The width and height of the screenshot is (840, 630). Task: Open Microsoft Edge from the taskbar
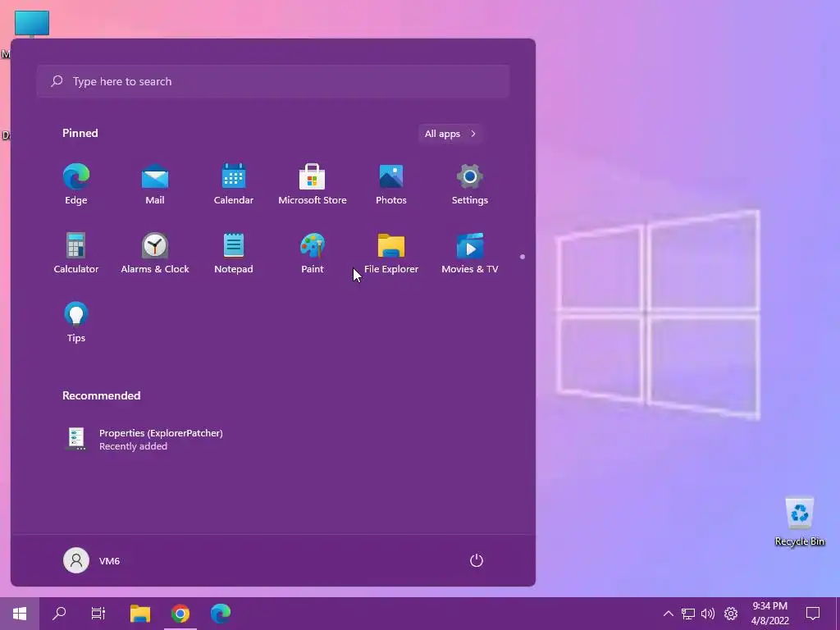(220, 614)
